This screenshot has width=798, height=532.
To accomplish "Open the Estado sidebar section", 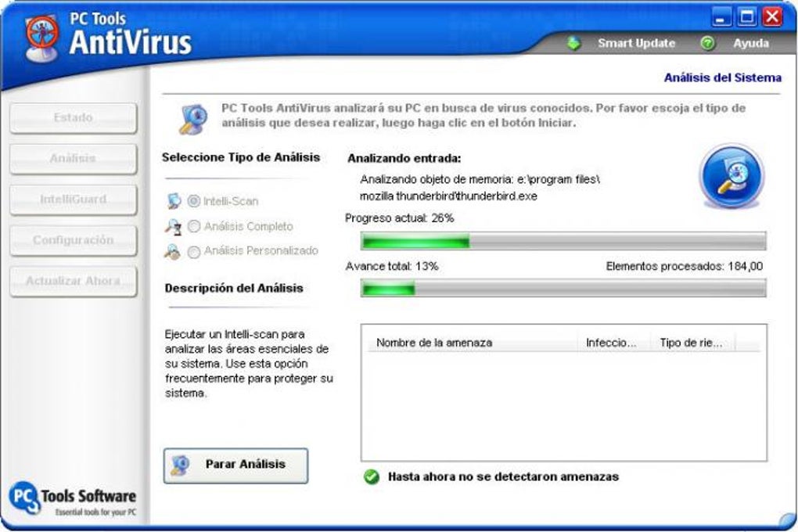I will pos(74,118).
